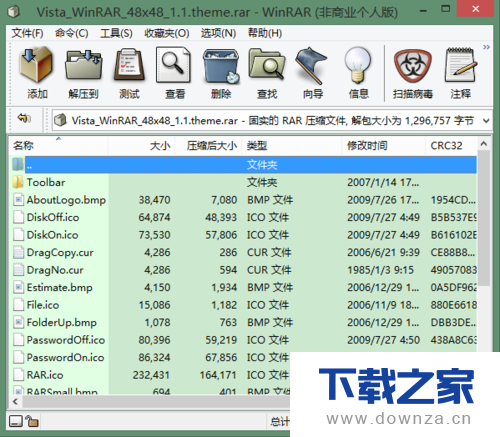Viewport: 500px width, 437px height.
Task: Click the disk drive status bar icon
Action: pyautogui.click(x=16, y=421)
